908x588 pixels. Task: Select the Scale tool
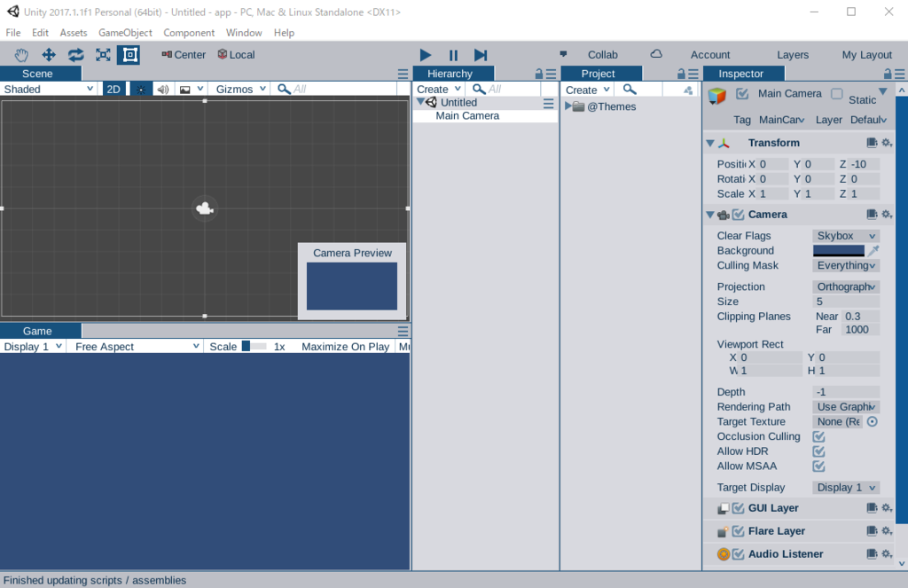tap(101, 54)
